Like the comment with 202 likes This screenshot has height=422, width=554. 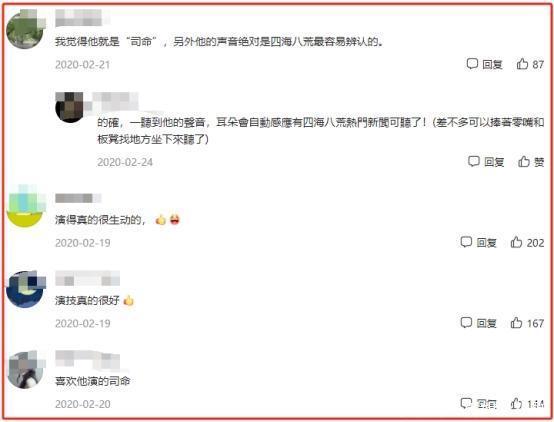click(516, 242)
